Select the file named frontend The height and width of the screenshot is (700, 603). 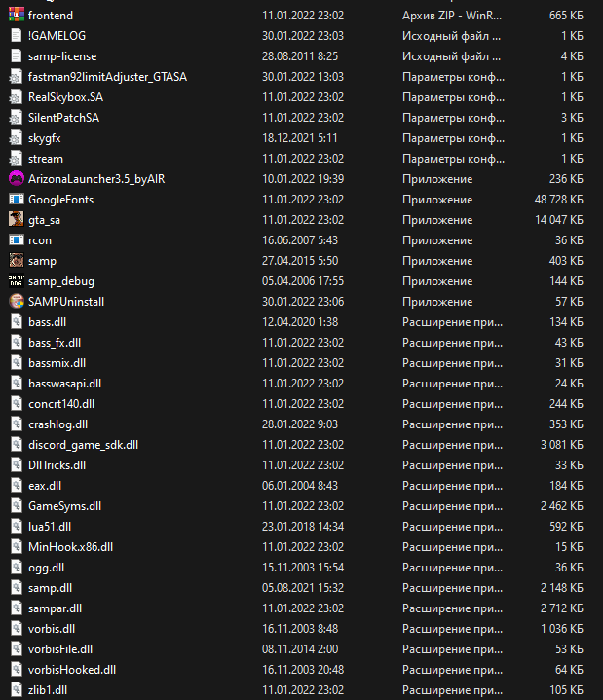[x=51, y=16]
